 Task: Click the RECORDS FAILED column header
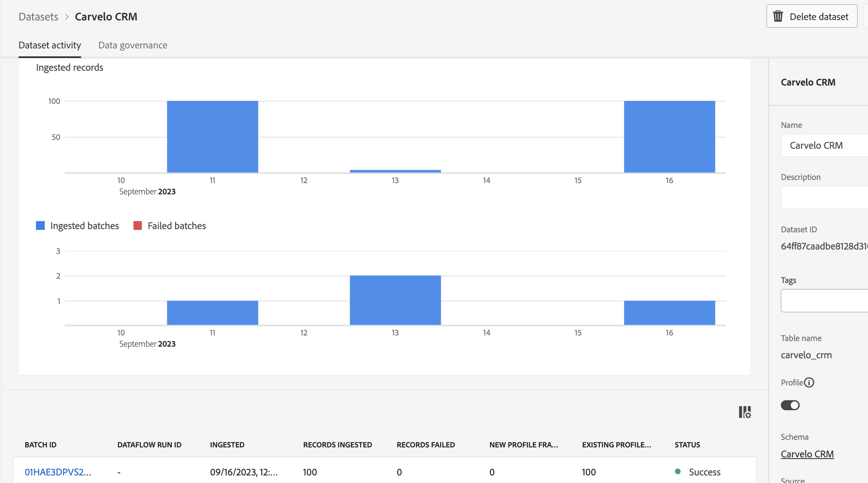[426, 445]
